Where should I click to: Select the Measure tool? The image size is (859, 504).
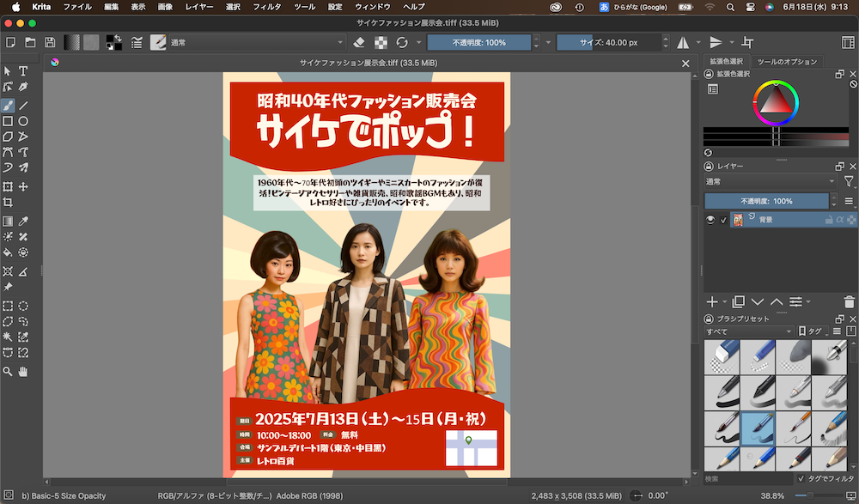[x=23, y=271]
